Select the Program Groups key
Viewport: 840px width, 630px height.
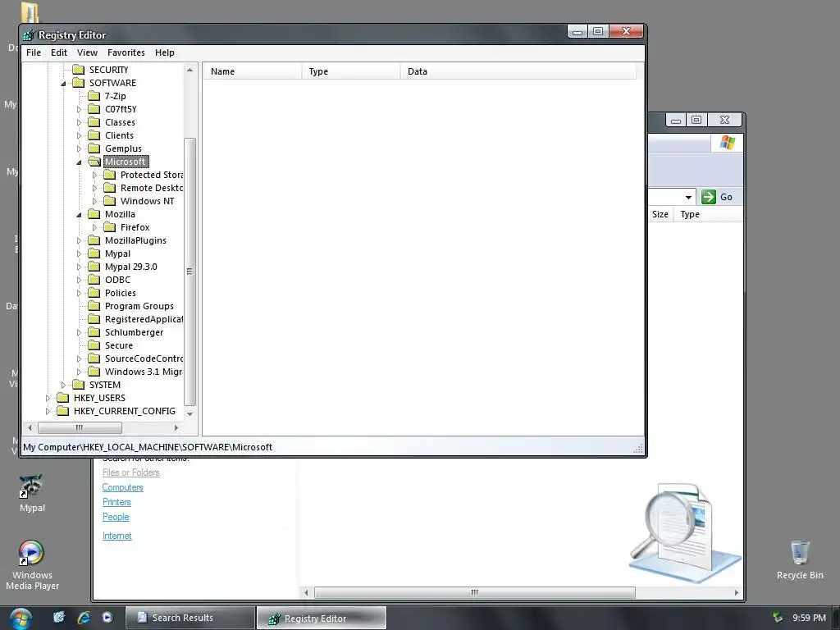coord(139,306)
